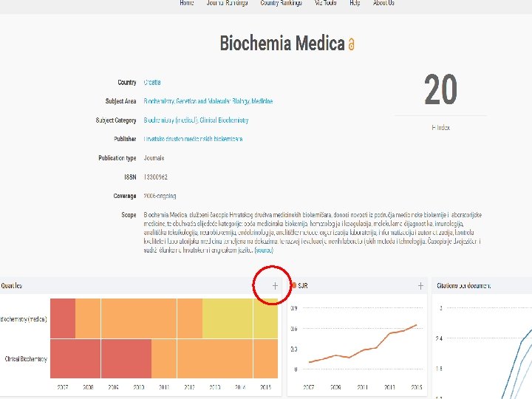Click the red 2007 Clinical Biochemistry quartile cell

pyautogui.click(x=62, y=359)
